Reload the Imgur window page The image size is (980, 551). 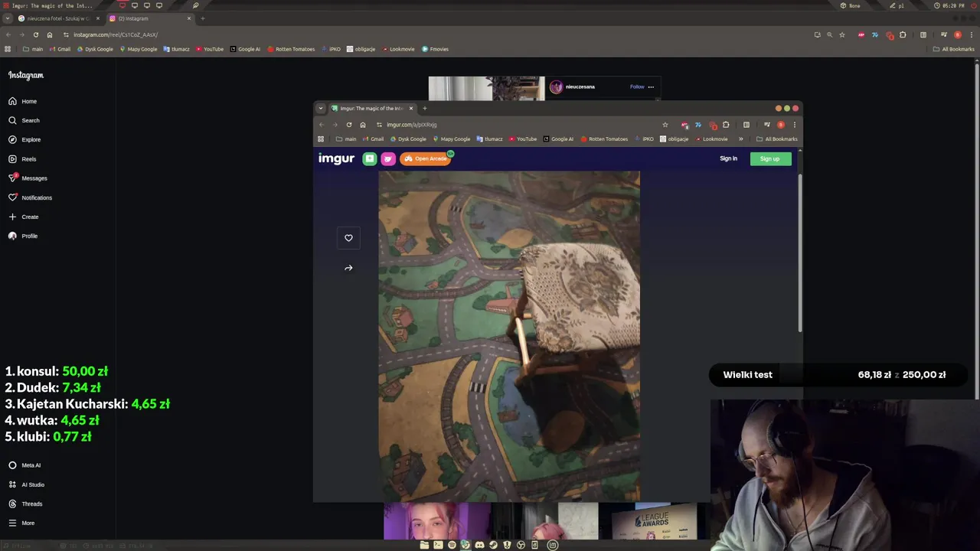tap(349, 125)
